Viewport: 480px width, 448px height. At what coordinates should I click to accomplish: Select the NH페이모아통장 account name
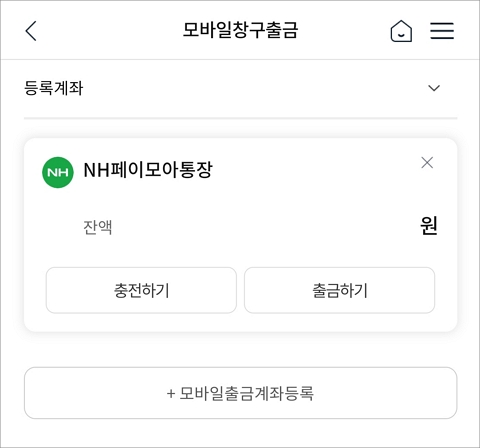148,170
